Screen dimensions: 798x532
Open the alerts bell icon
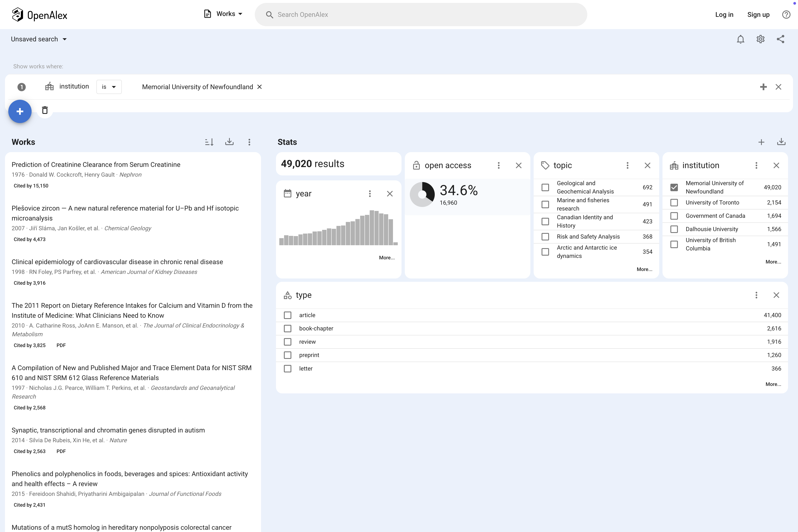coord(740,39)
